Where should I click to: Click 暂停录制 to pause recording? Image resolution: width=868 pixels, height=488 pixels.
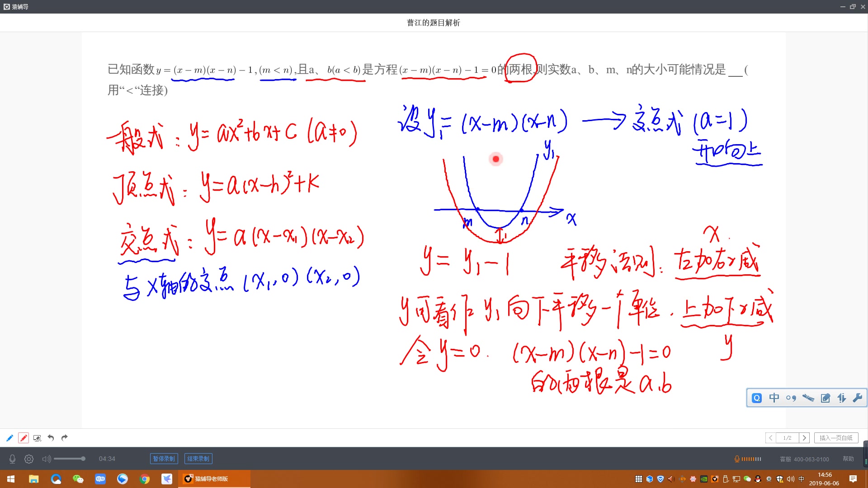pyautogui.click(x=164, y=458)
